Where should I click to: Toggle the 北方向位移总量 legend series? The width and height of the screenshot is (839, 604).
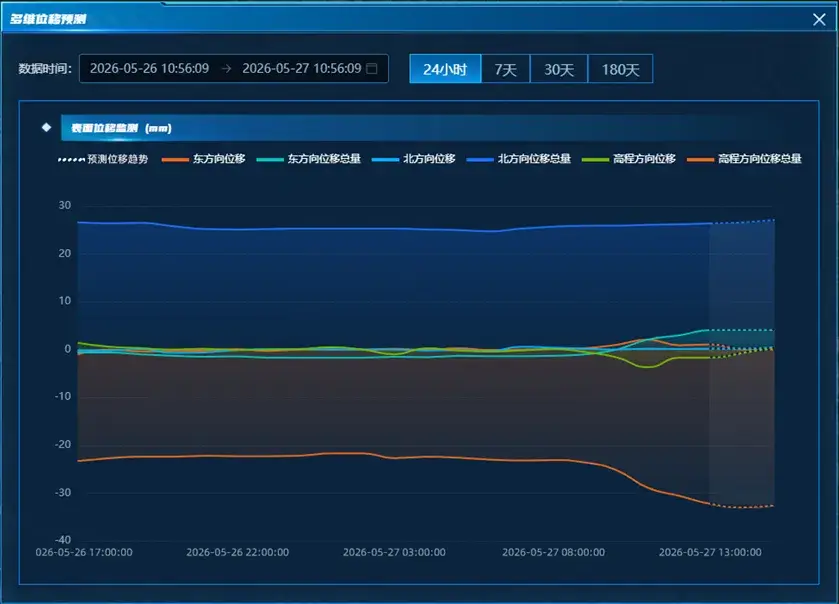pyautogui.click(x=519, y=159)
